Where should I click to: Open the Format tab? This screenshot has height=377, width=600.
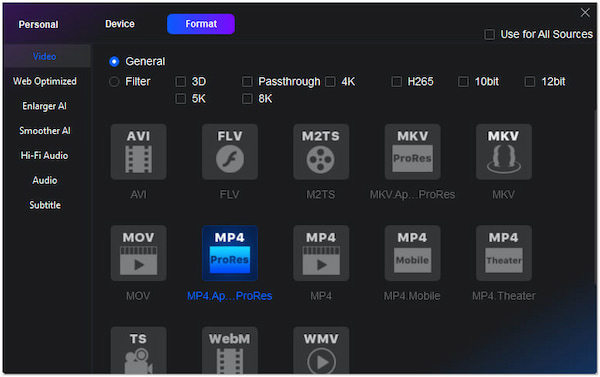[x=201, y=24]
